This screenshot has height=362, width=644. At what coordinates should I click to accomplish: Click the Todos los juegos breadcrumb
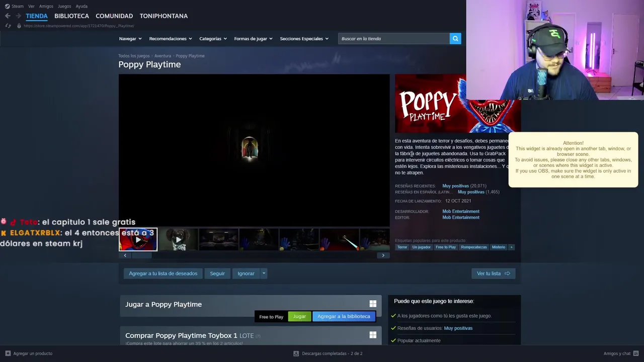(134, 56)
